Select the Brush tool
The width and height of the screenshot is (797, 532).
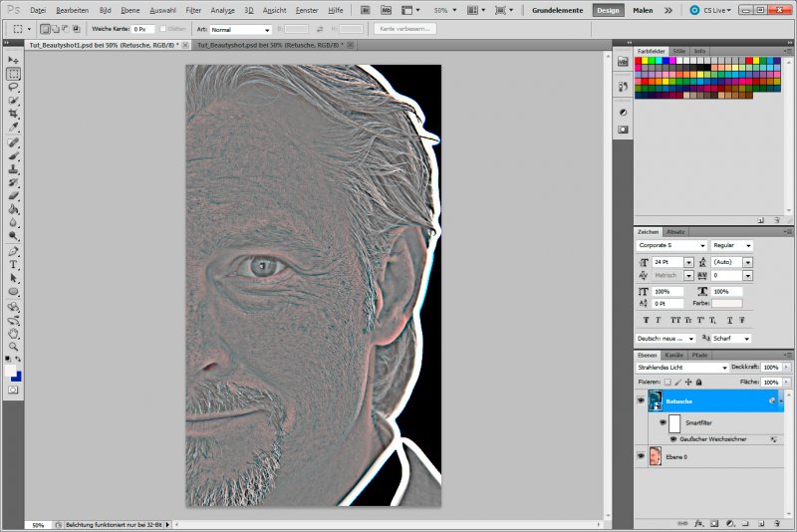pyautogui.click(x=13, y=156)
